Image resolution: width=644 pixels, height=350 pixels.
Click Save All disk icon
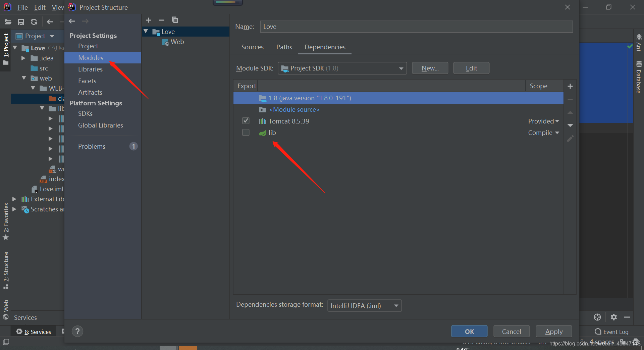21,22
